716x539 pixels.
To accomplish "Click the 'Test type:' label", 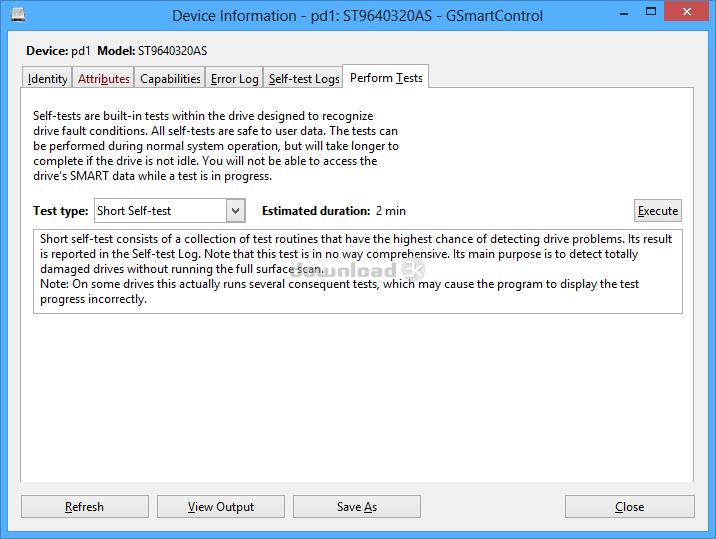I will pos(60,211).
